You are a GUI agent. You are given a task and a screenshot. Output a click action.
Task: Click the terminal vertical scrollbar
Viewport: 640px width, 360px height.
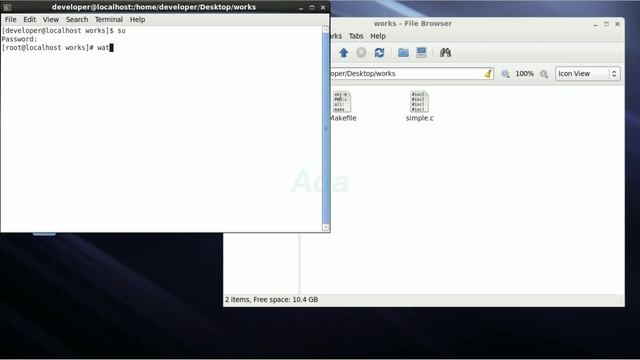pyautogui.click(x=326, y=129)
